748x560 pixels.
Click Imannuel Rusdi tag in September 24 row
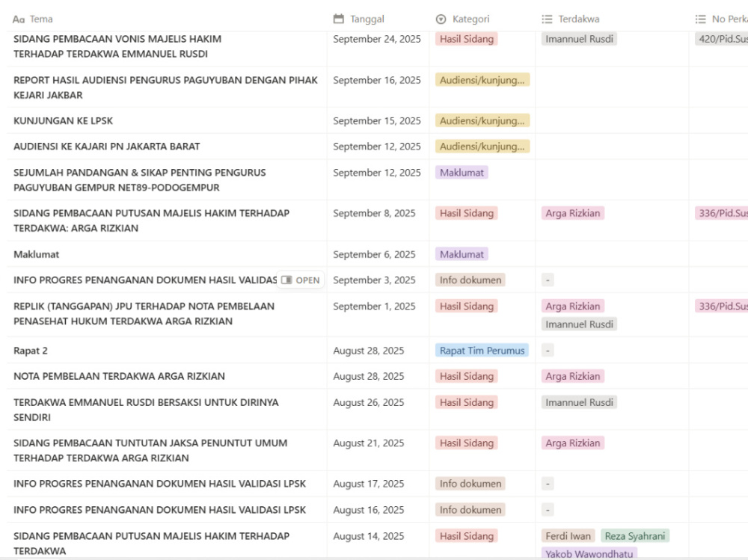579,39
